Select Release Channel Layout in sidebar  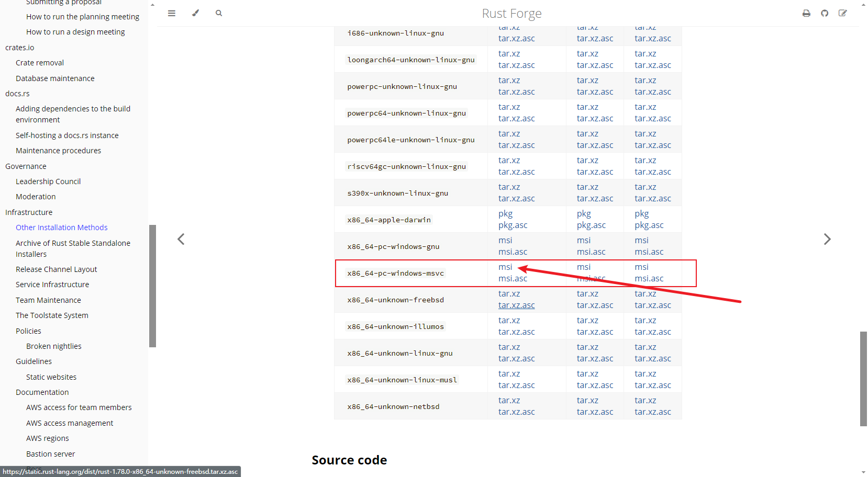click(x=56, y=269)
